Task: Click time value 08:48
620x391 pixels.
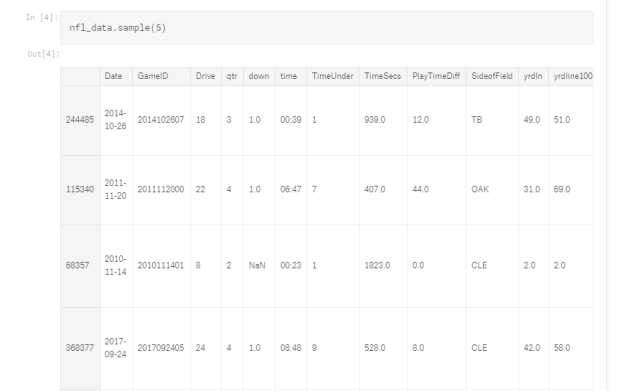Action: (x=291, y=348)
